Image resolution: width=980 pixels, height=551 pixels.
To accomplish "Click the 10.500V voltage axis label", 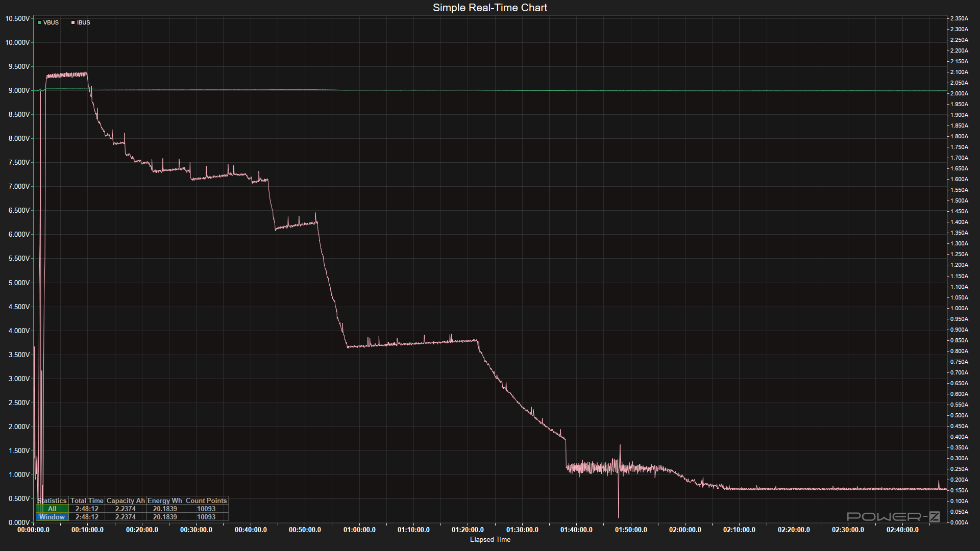I will (x=17, y=18).
